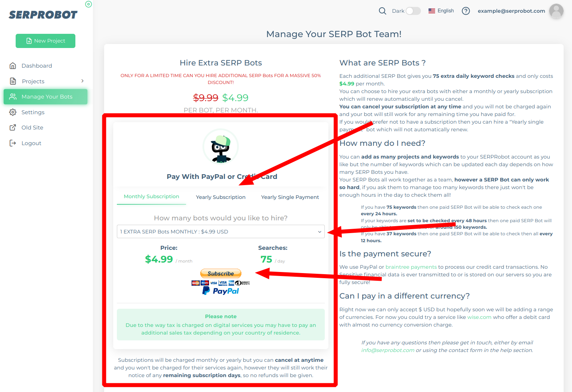
Task: Open the user avatar menu
Action: coord(556,11)
